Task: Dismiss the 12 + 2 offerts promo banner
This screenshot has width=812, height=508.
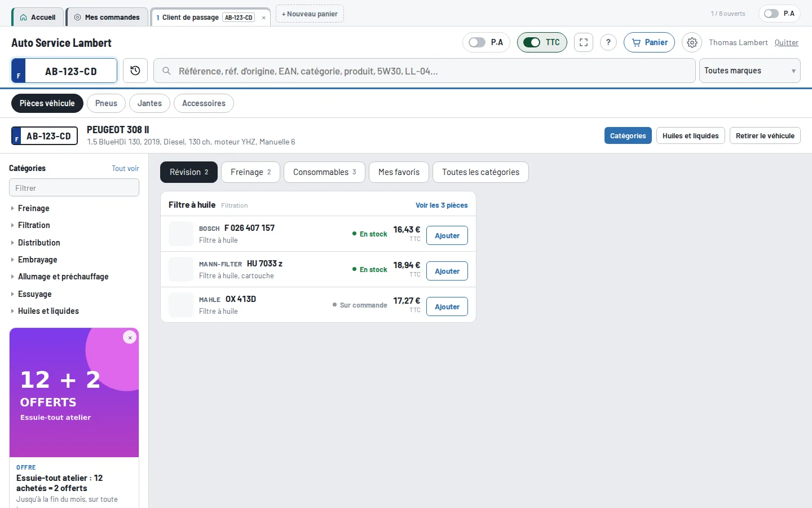Action: (130, 338)
